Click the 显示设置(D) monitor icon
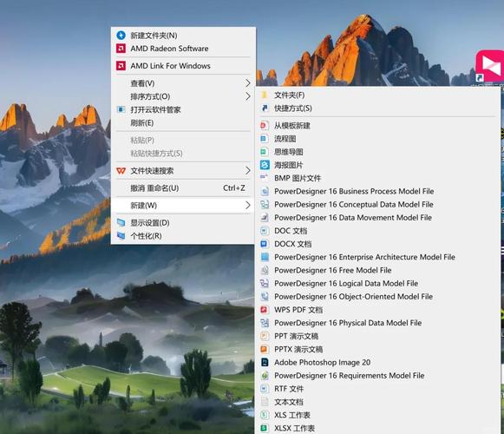Screen dimensions: 504x434 (x=121, y=222)
